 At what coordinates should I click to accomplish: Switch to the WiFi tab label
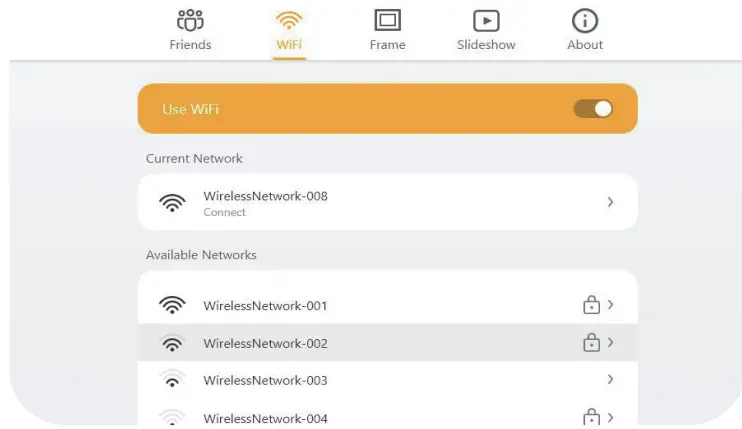click(x=290, y=45)
